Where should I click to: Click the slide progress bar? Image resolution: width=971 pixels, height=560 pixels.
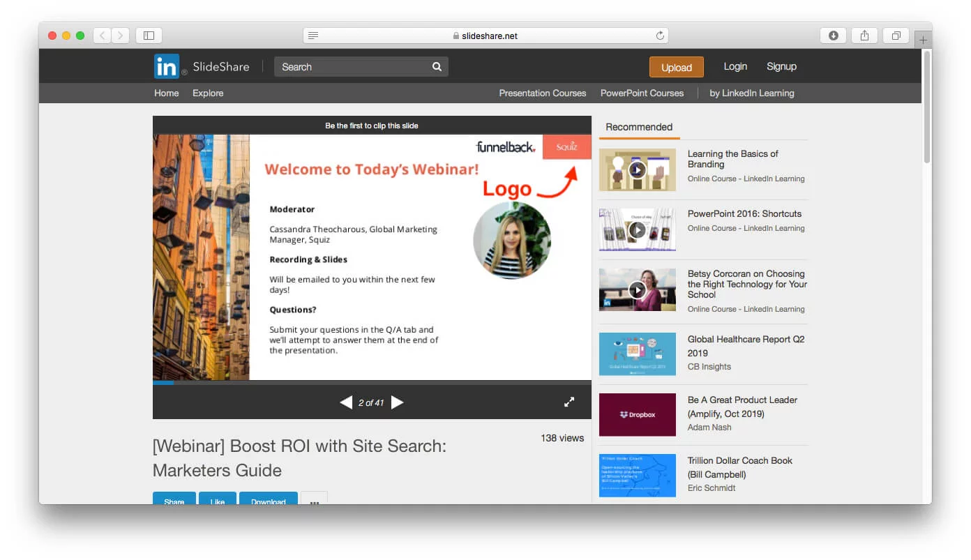click(372, 382)
